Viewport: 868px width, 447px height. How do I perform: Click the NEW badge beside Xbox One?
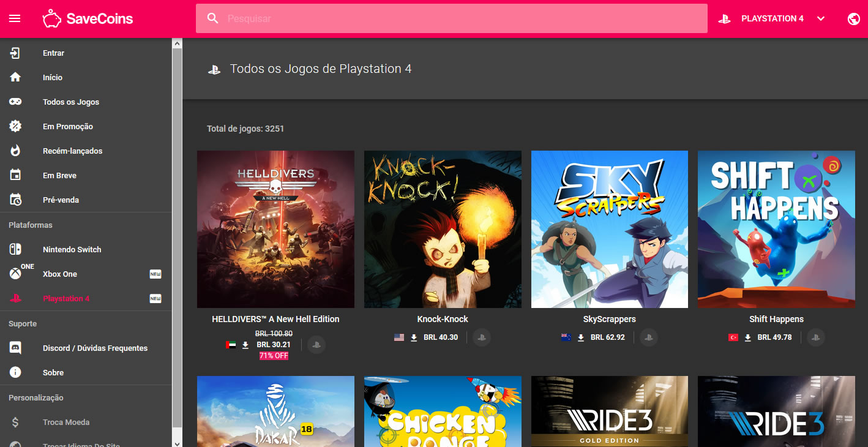[155, 274]
